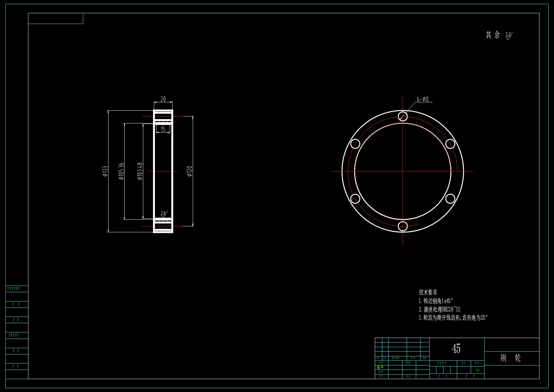The image size is (554, 392).
Task: Select the 1.6 roughness symbol in the section view
Action: 164,214
